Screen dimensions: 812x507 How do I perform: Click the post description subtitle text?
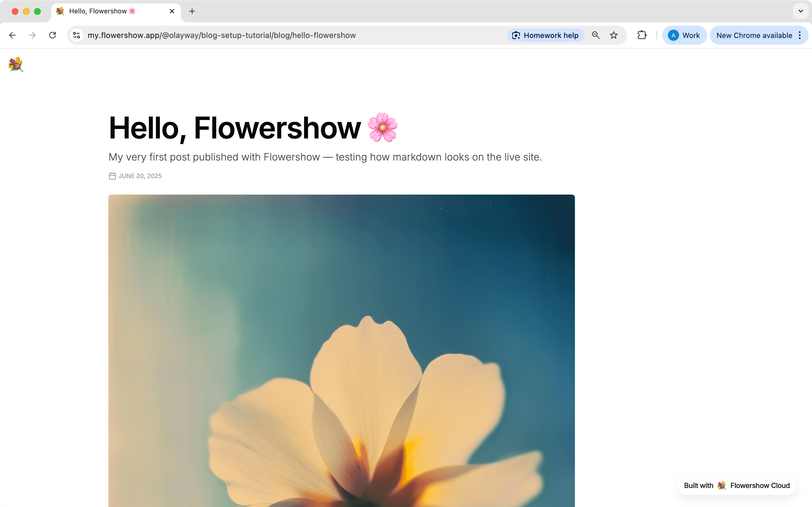coord(325,157)
